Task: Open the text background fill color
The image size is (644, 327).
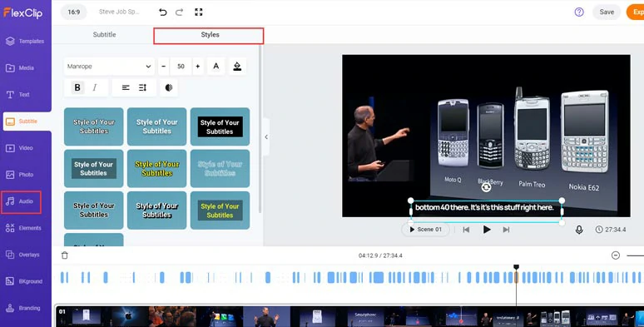Action: pyautogui.click(x=237, y=66)
